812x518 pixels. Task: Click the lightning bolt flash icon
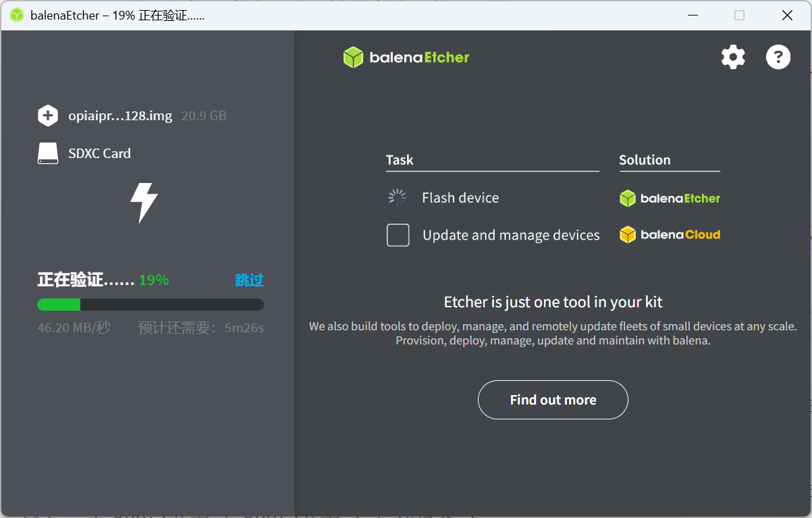tap(144, 203)
